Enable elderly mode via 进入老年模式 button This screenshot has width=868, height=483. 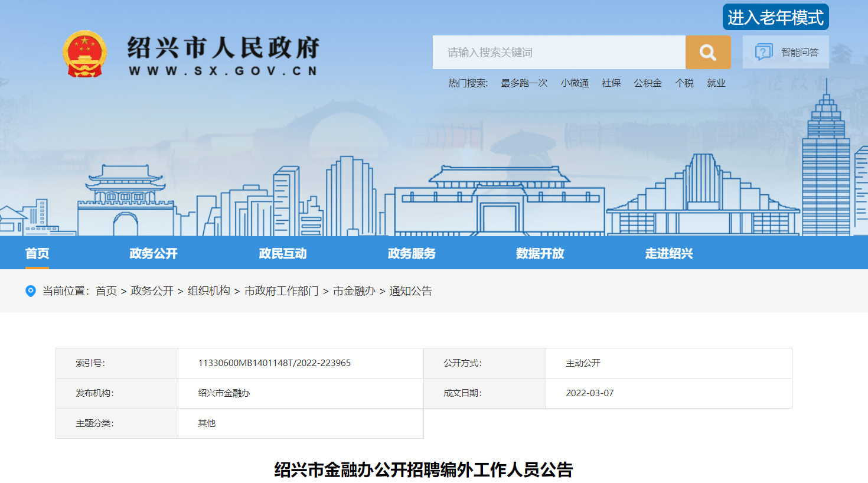775,18
